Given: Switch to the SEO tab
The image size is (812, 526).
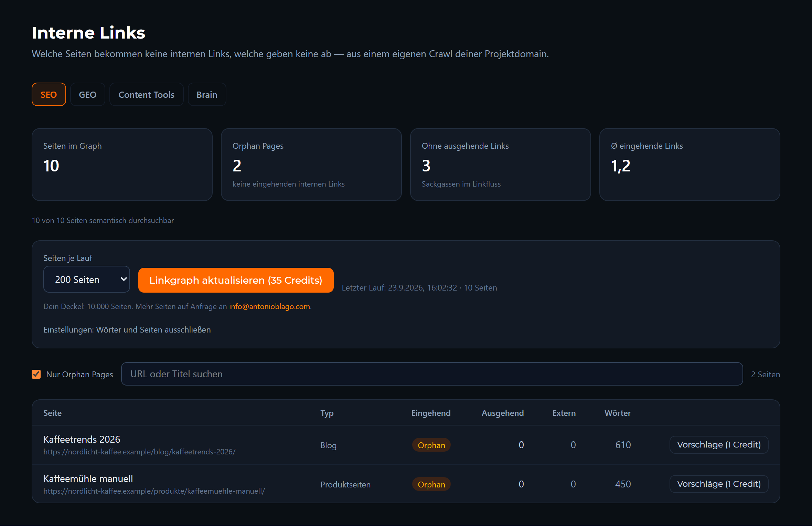Looking at the screenshot, I should [49, 94].
